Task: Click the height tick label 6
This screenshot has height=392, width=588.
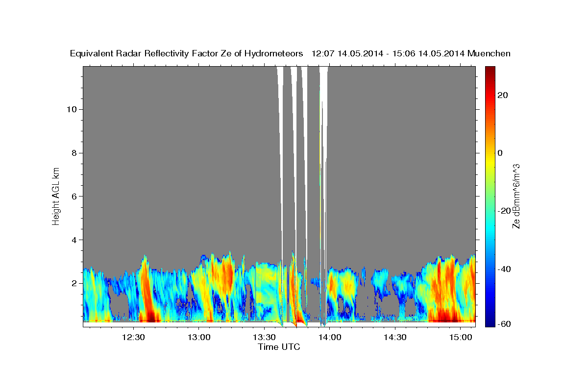Action: click(x=74, y=196)
